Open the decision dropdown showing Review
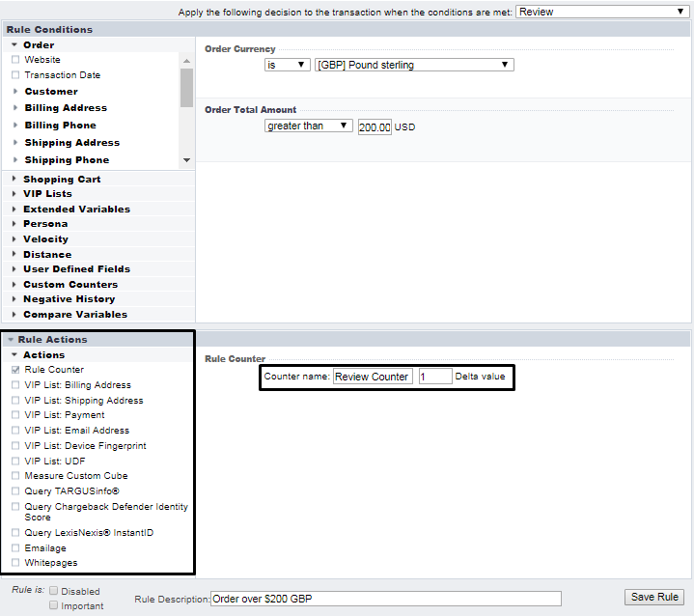The height and width of the screenshot is (616, 694). click(x=602, y=12)
